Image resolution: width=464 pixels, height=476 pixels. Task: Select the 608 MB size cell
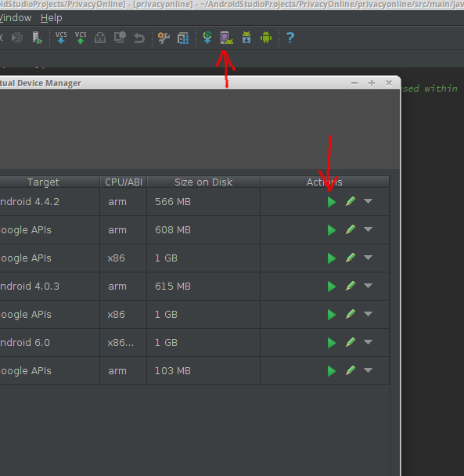203,230
